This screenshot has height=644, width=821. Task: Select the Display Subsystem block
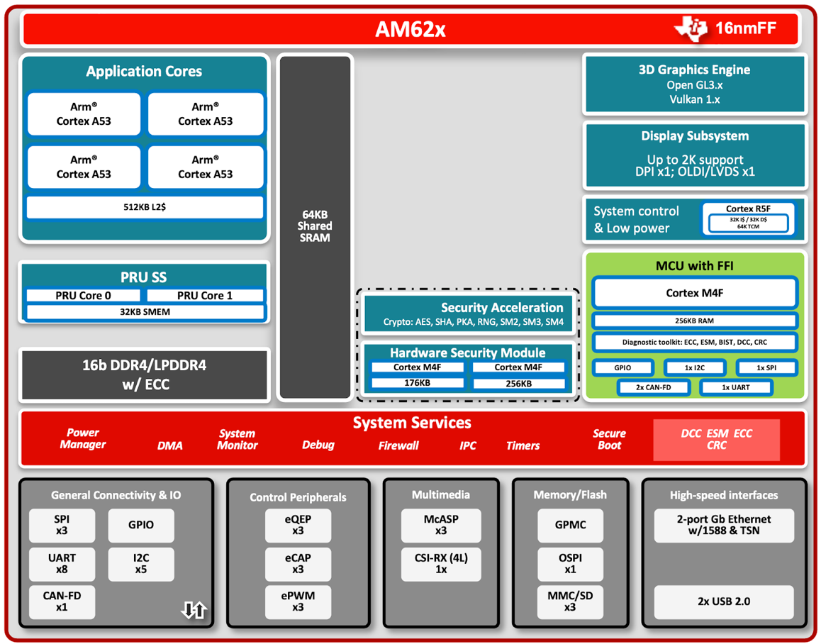click(694, 154)
